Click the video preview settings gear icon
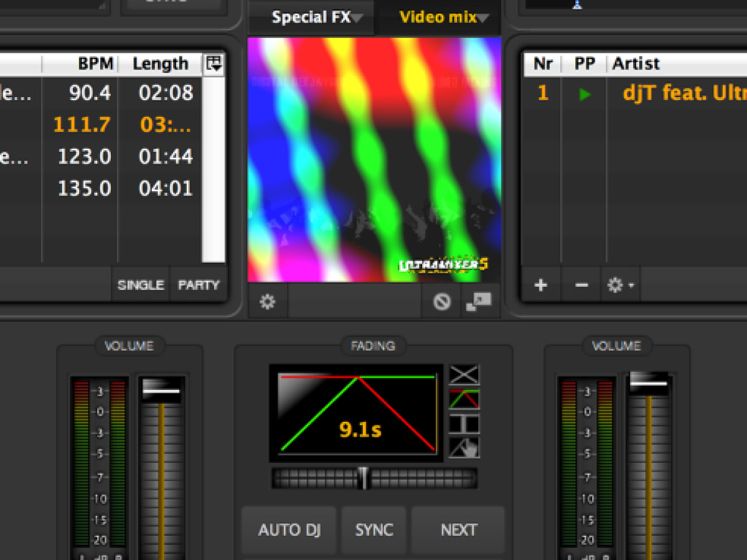Image resolution: width=747 pixels, height=560 pixels. [x=268, y=302]
